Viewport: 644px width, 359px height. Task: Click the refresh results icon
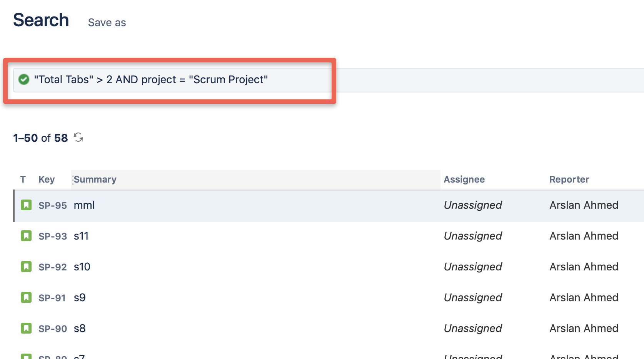(78, 138)
